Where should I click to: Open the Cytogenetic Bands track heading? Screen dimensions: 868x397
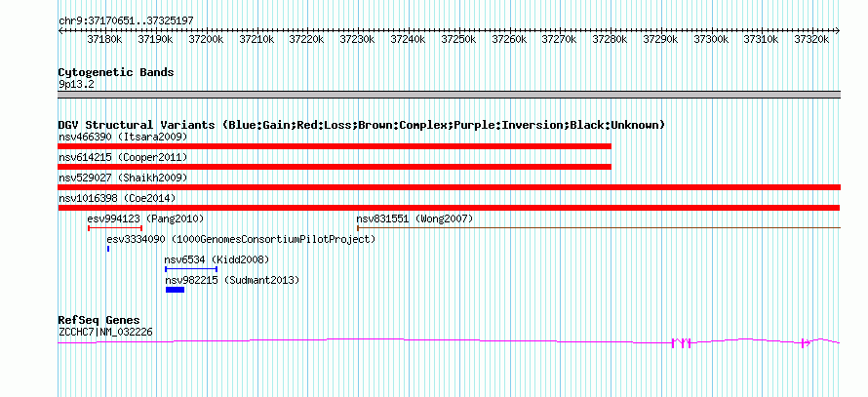click(x=116, y=72)
